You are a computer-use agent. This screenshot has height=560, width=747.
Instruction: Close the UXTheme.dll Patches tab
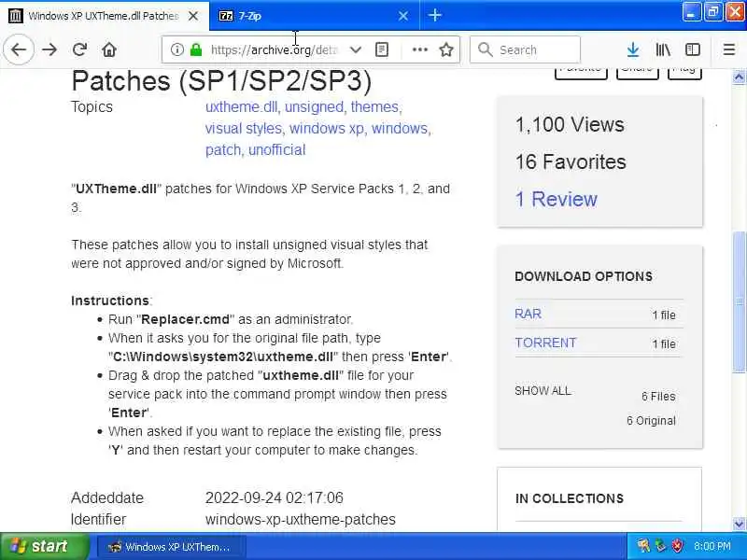tap(193, 16)
